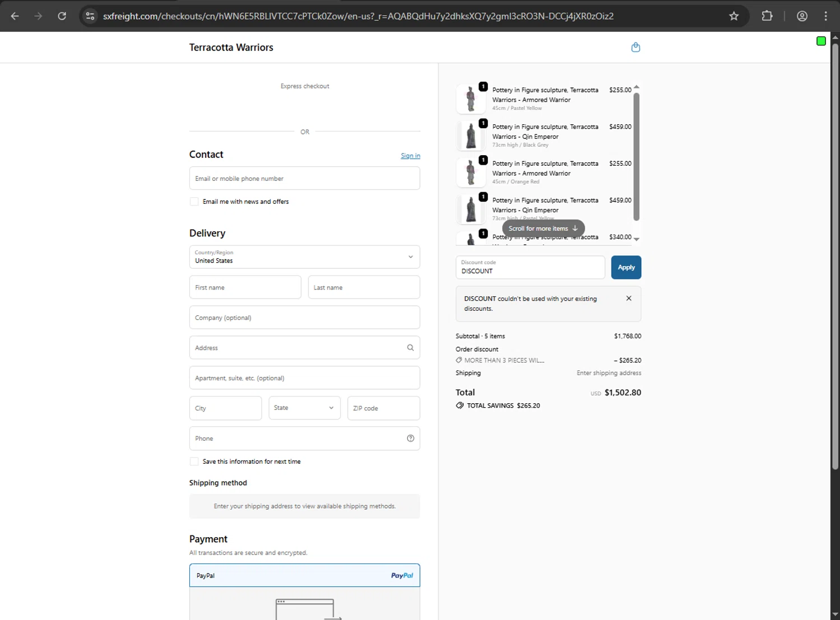
Task: Click the phone field help icon
Action: pyautogui.click(x=410, y=439)
